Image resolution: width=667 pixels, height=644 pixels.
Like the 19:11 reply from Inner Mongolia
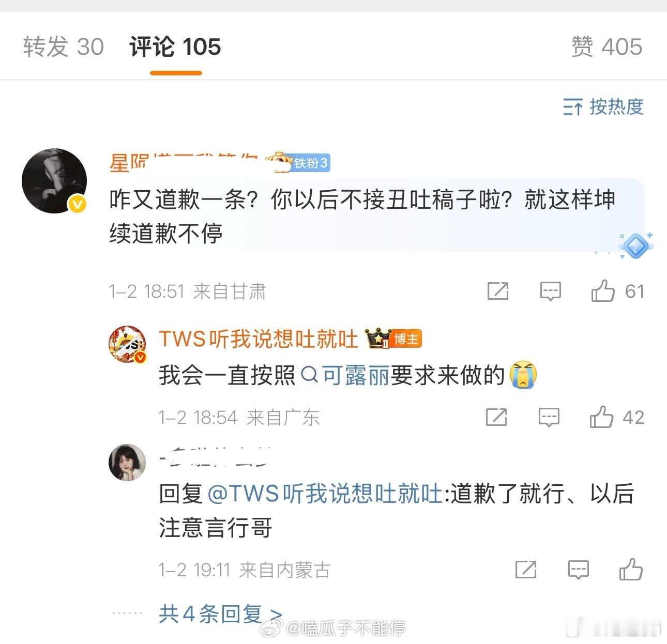[631, 569]
